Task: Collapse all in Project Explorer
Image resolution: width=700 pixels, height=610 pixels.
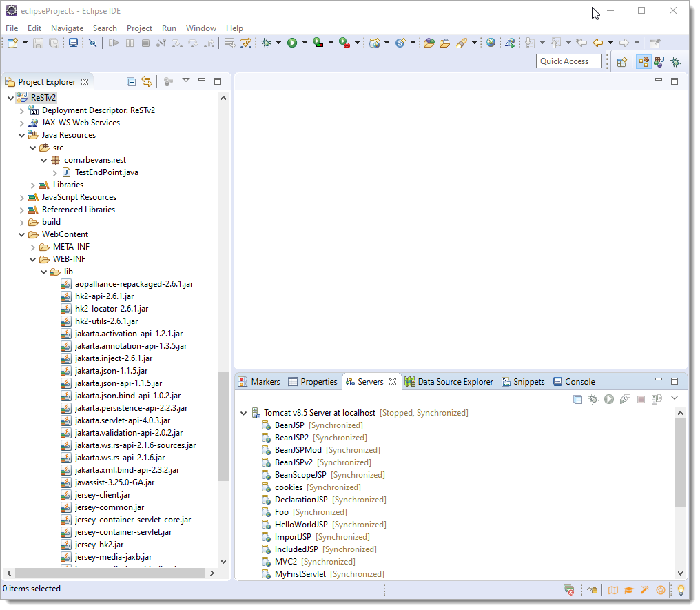Action: 131,82
